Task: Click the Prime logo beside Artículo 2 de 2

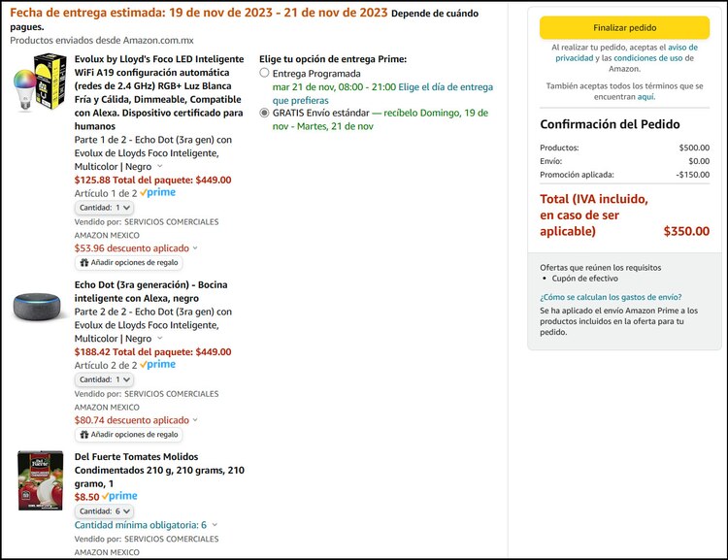Action: pos(158,364)
